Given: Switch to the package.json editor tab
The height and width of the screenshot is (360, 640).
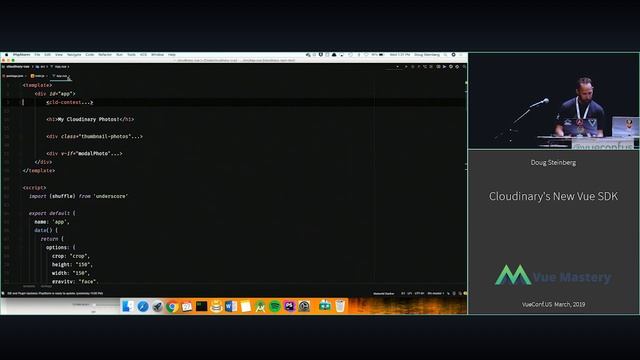Looking at the screenshot, I should [x=14, y=76].
